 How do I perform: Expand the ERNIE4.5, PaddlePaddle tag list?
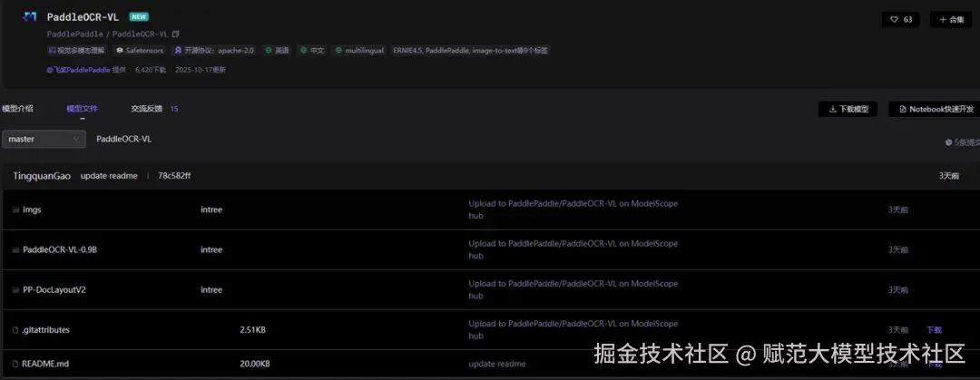(470, 50)
